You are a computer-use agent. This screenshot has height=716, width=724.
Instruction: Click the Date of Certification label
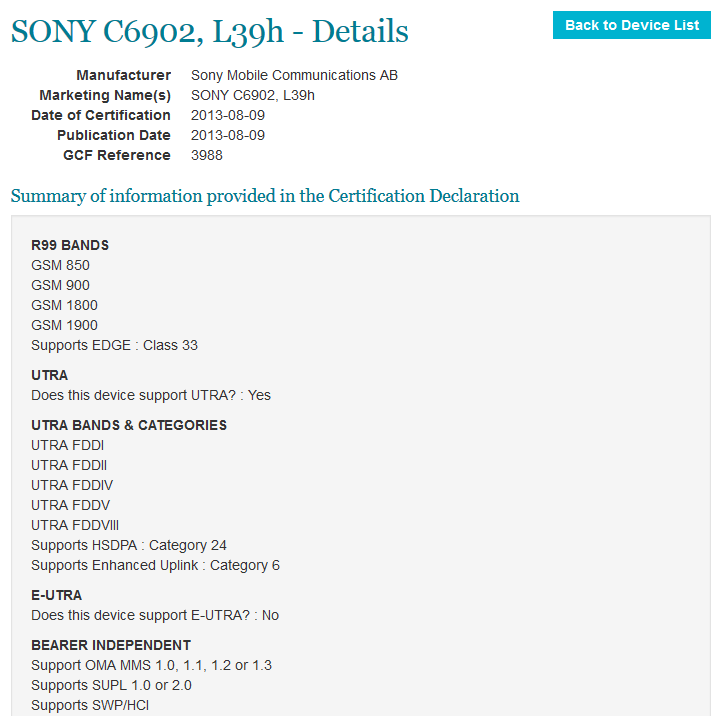(101, 115)
